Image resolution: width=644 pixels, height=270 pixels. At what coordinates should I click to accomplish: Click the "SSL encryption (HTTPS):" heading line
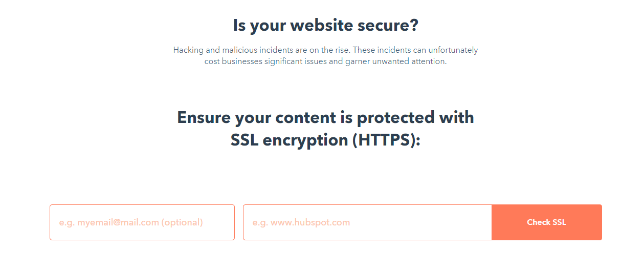pyautogui.click(x=325, y=140)
